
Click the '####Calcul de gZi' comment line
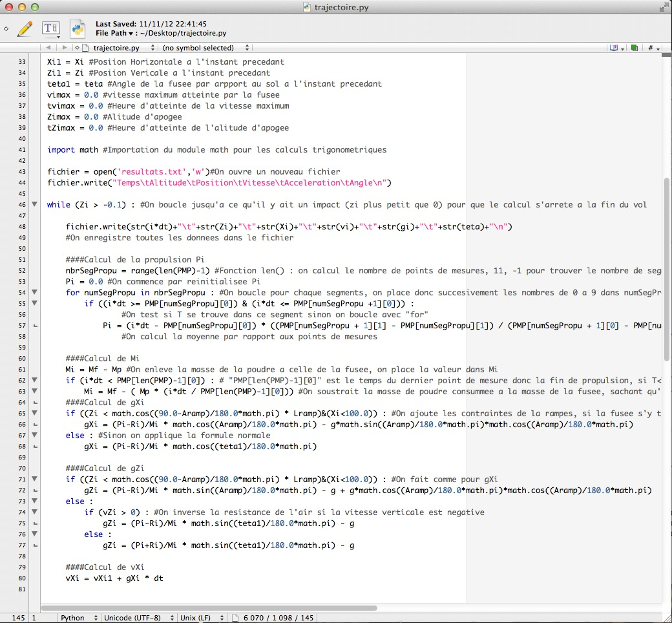(105, 468)
